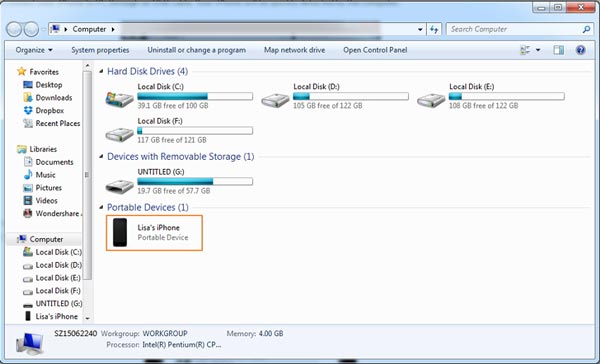Click Uninstall or change a program
600x364 pixels.
point(197,50)
